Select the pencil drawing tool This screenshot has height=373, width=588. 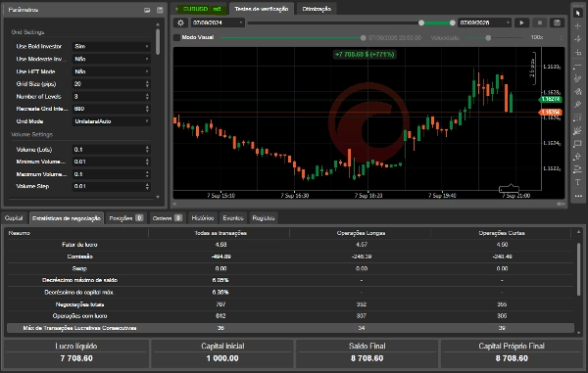tap(577, 78)
